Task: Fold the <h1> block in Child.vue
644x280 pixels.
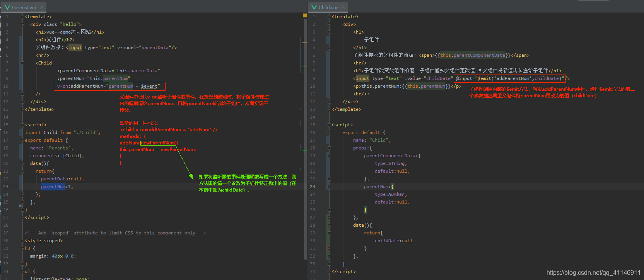Action: (329, 32)
